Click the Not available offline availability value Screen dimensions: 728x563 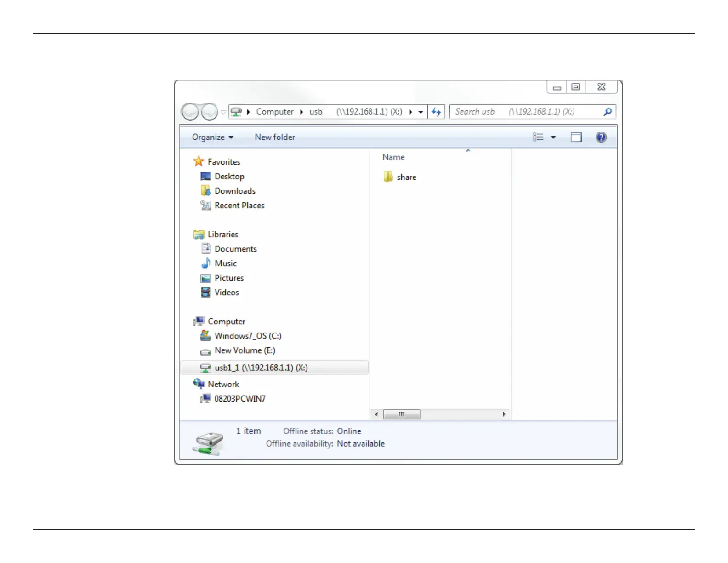[361, 444]
